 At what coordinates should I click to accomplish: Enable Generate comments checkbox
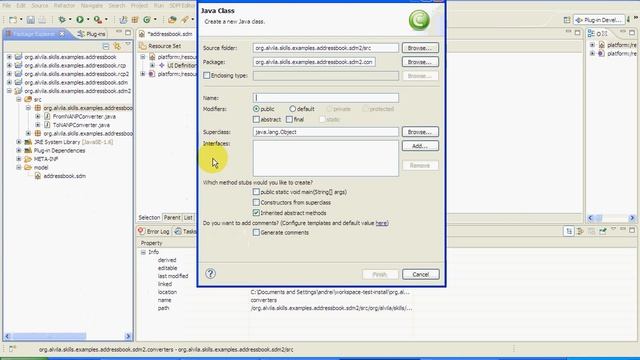click(256, 233)
